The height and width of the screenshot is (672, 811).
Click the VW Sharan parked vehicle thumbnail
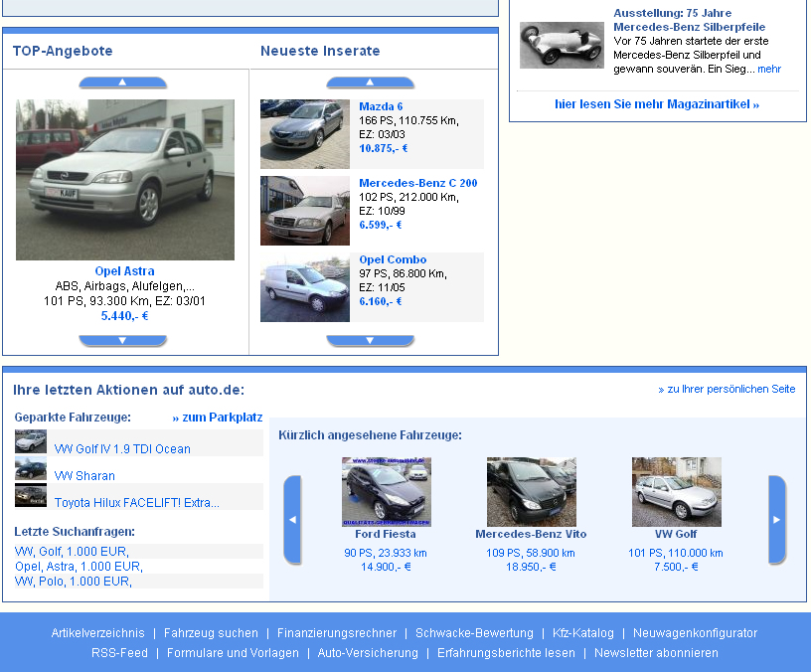31,468
